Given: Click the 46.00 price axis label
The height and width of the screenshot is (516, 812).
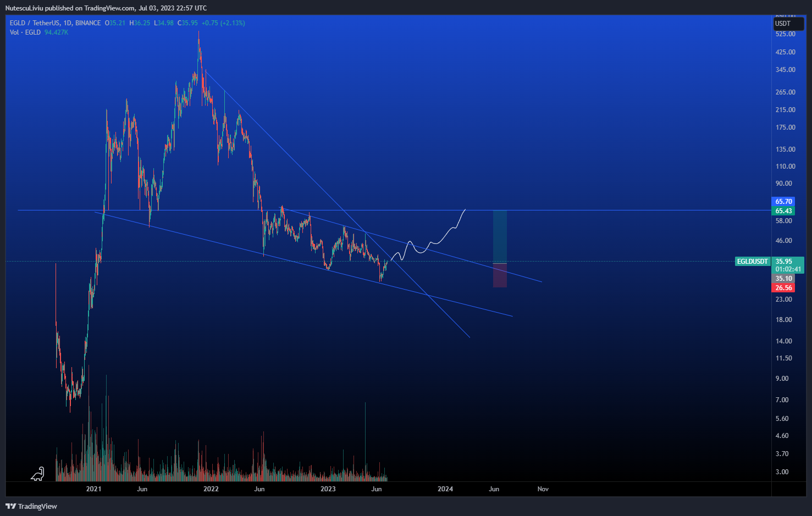Looking at the screenshot, I should (x=783, y=241).
